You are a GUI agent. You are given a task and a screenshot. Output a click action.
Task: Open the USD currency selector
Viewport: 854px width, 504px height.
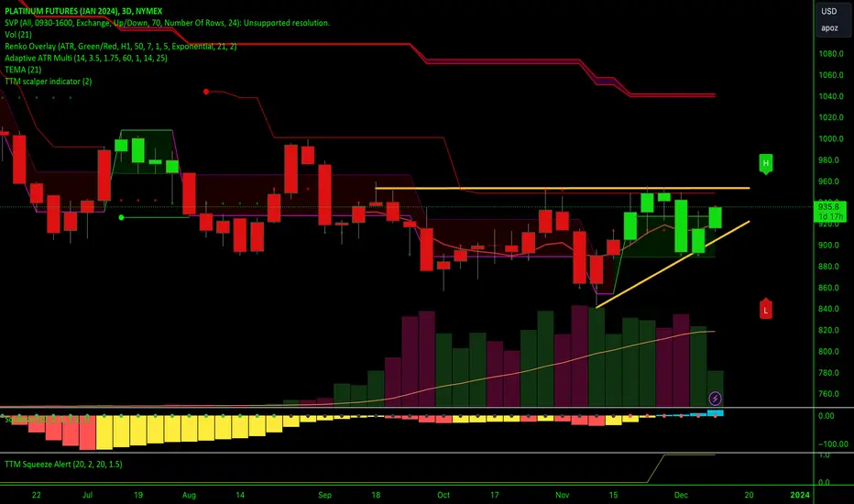coord(829,11)
